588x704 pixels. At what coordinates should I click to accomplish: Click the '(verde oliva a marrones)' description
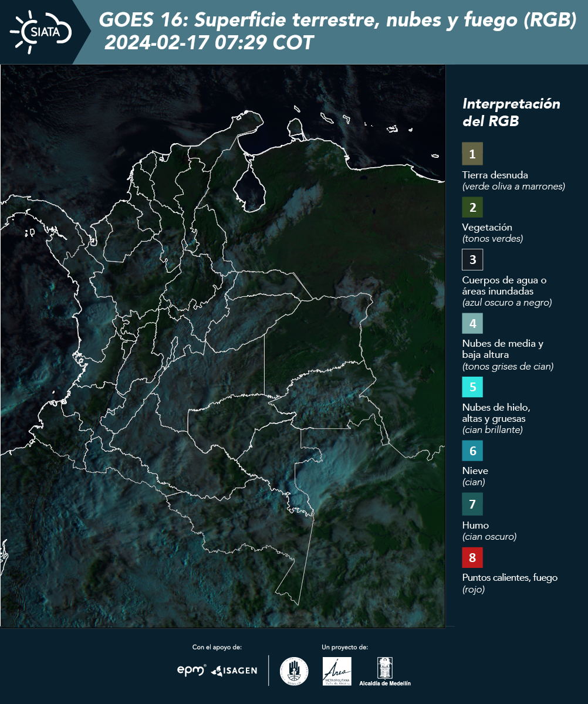(513, 187)
